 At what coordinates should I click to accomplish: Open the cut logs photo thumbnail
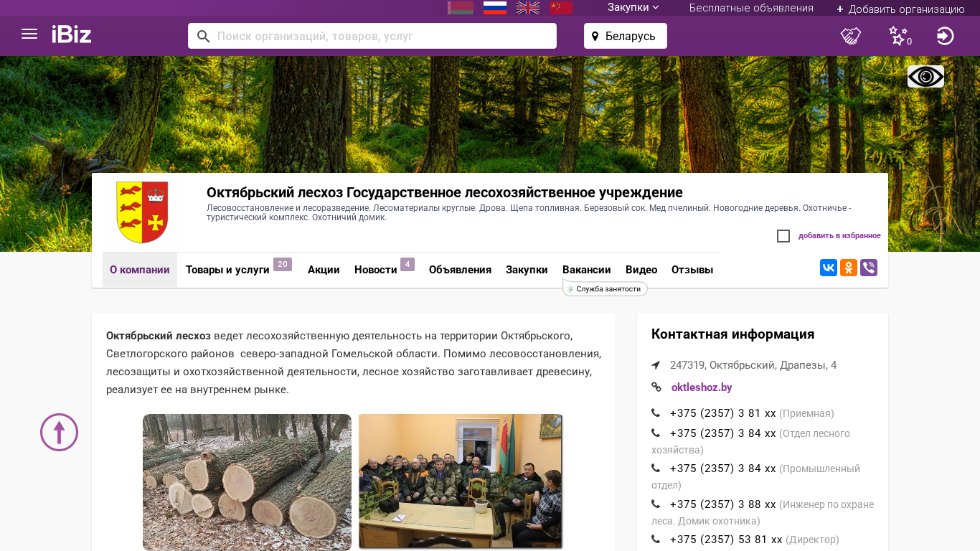247,482
